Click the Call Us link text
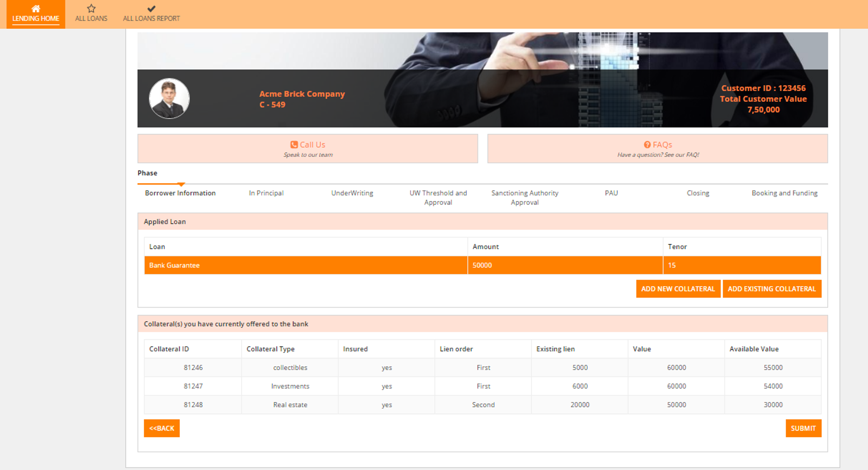868x470 pixels. tap(312, 145)
